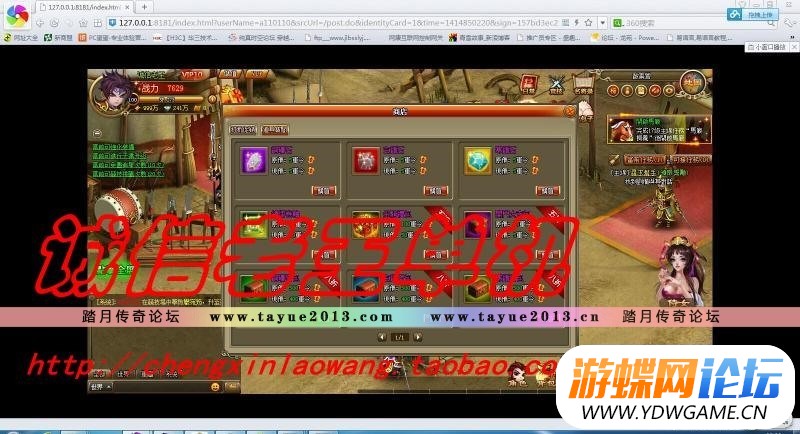This screenshot has width=800, height=434.
Task: Click the VIP10 badge
Action: coord(192,75)
